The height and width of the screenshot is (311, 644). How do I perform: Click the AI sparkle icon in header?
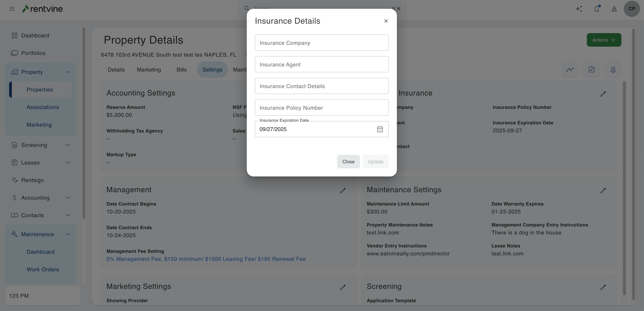click(x=579, y=9)
